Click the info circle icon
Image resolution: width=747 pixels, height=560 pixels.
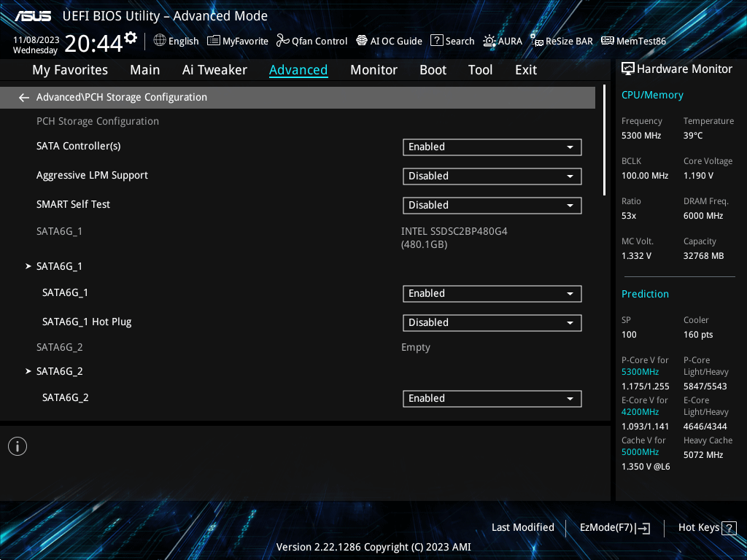(18, 446)
